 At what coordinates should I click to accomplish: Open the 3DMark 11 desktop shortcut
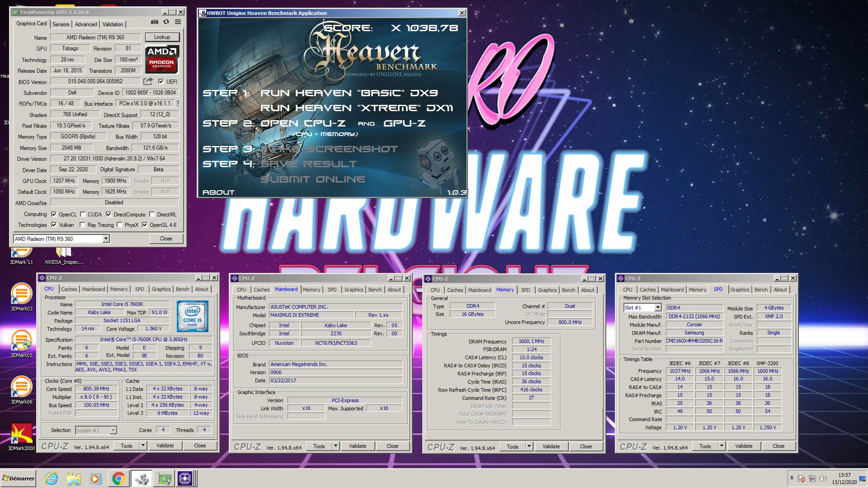(x=21, y=257)
